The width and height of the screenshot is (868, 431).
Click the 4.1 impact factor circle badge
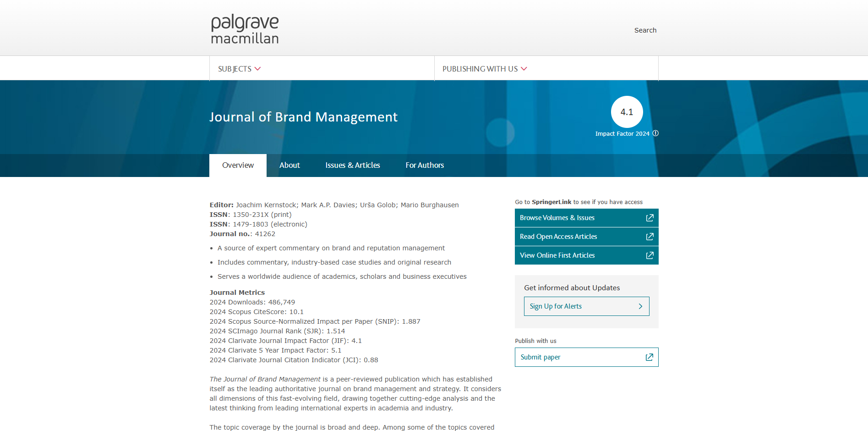click(x=627, y=112)
